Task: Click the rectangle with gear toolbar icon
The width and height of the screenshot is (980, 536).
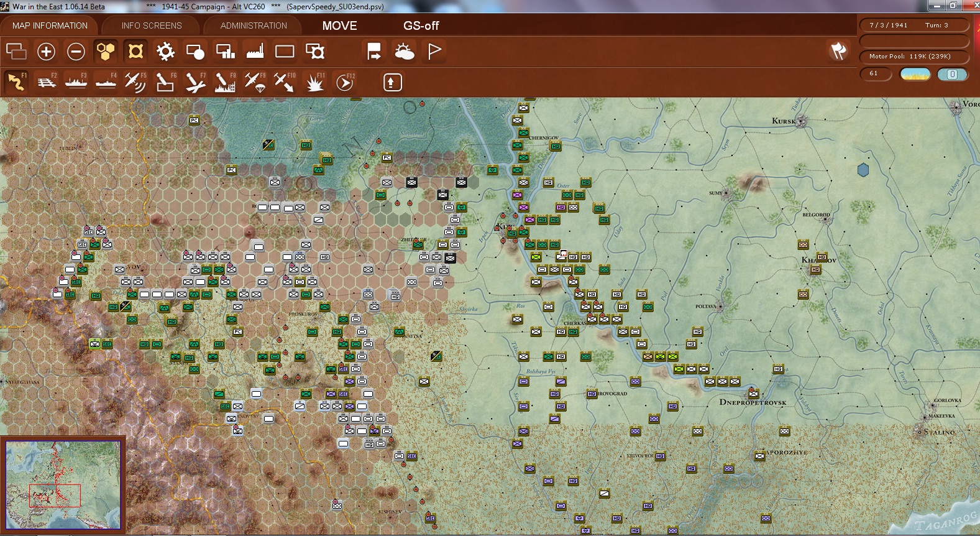Action: tap(315, 51)
